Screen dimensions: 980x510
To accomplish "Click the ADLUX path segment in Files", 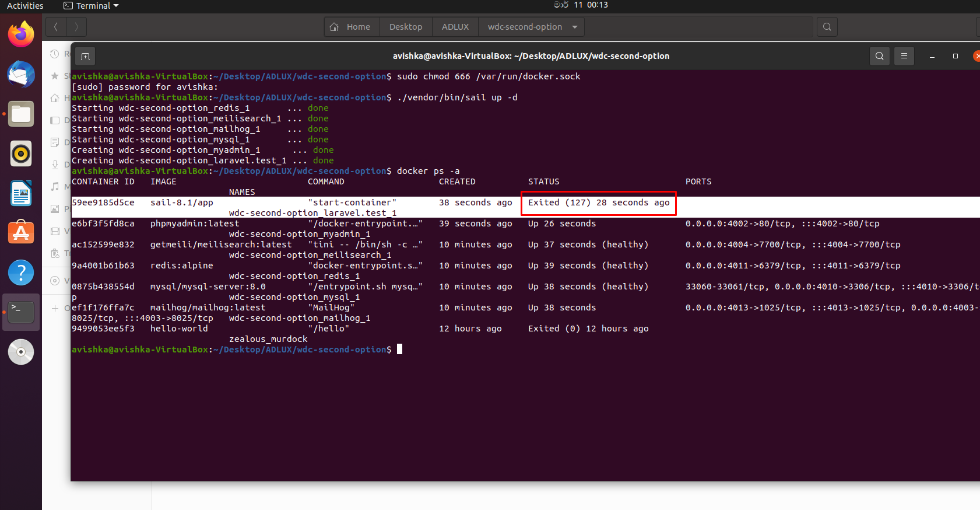I will pos(455,27).
